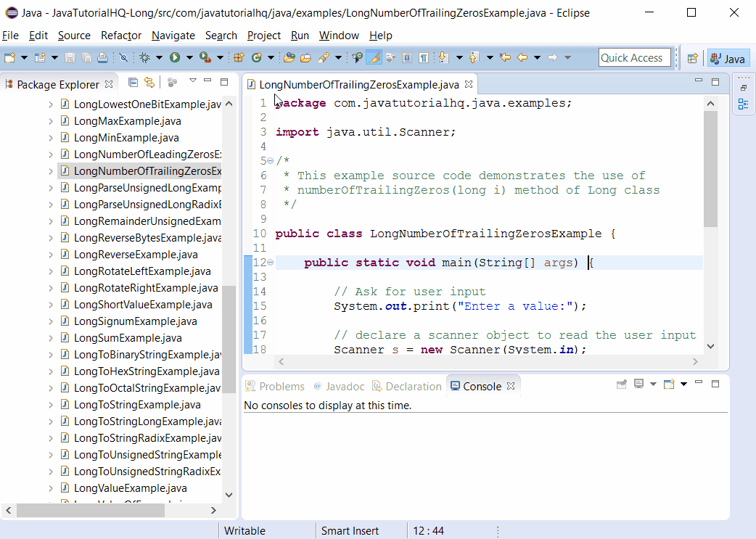Open dropdown next to the Run icon

click(x=189, y=58)
